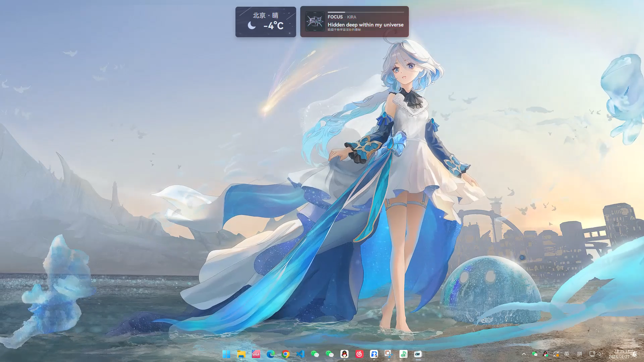This screenshot has height=362, width=644.
Task: Click the orange sync icon in the system tray
Action: (x=556, y=354)
